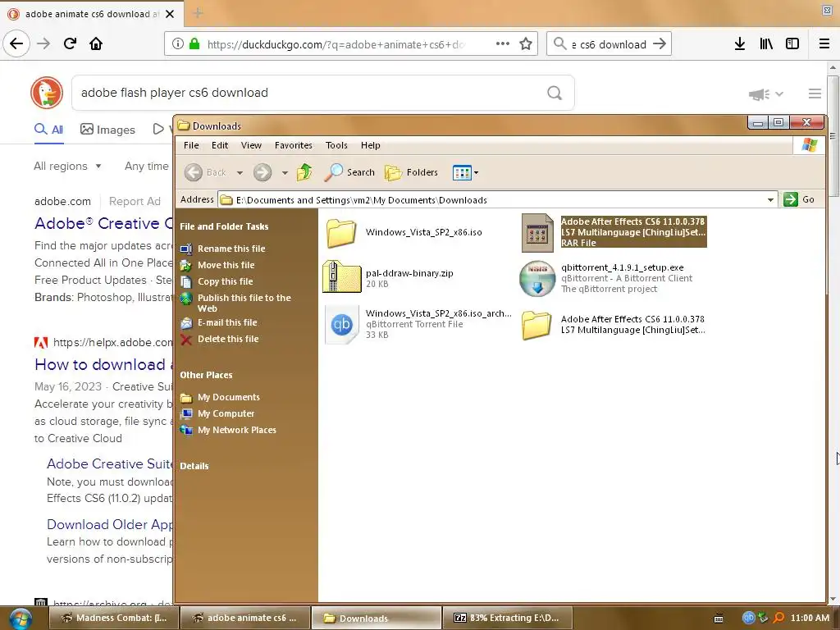Expand the Address bar dropdown
This screenshot has width=840, height=630.
[x=770, y=200]
